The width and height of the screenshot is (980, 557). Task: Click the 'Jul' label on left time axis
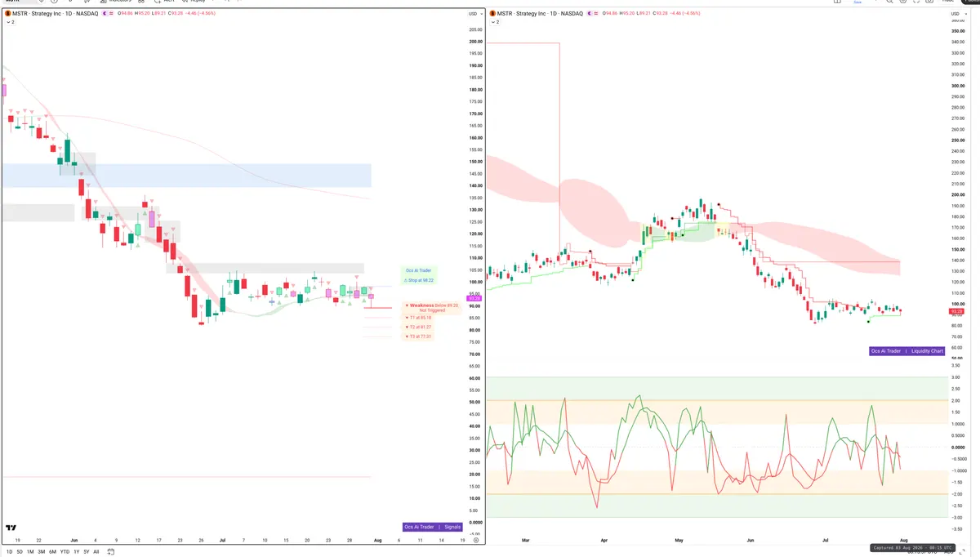coord(223,541)
